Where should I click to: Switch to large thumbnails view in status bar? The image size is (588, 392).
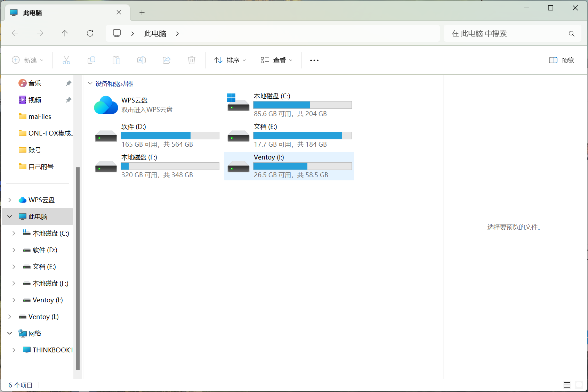(579, 385)
